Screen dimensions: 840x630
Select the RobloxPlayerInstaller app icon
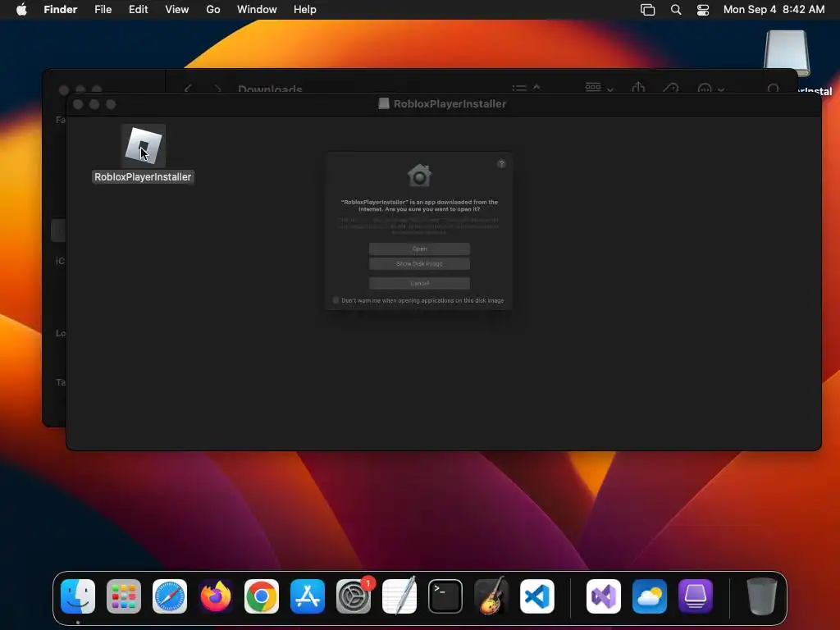[x=143, y=146]
